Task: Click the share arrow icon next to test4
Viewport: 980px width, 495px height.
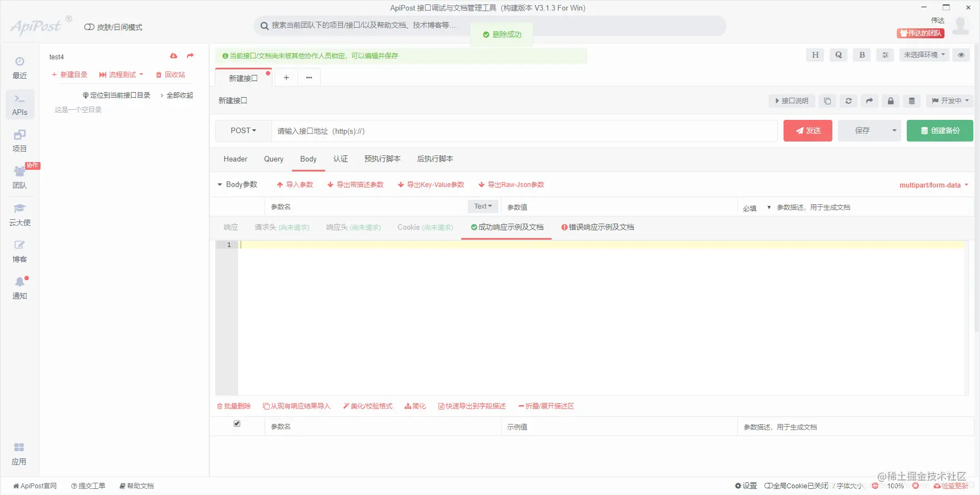Action: [x=190, y=56]
